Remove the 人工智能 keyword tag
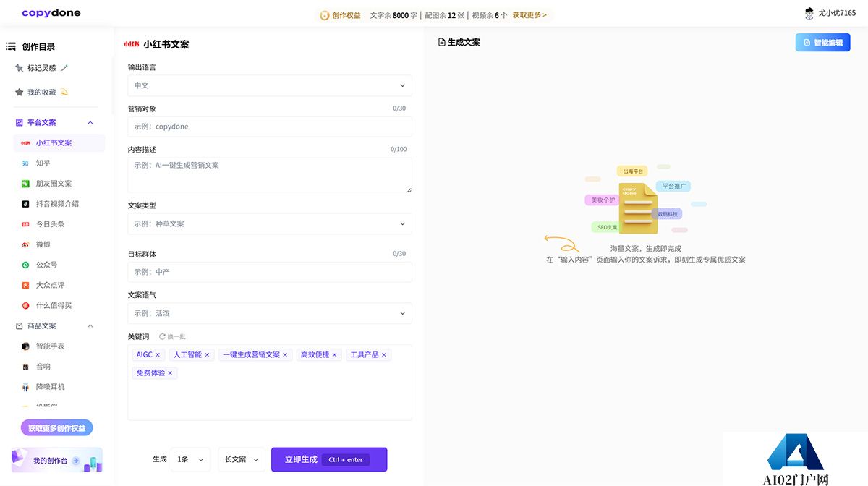The image size is (868, 486). click(207, 355)
